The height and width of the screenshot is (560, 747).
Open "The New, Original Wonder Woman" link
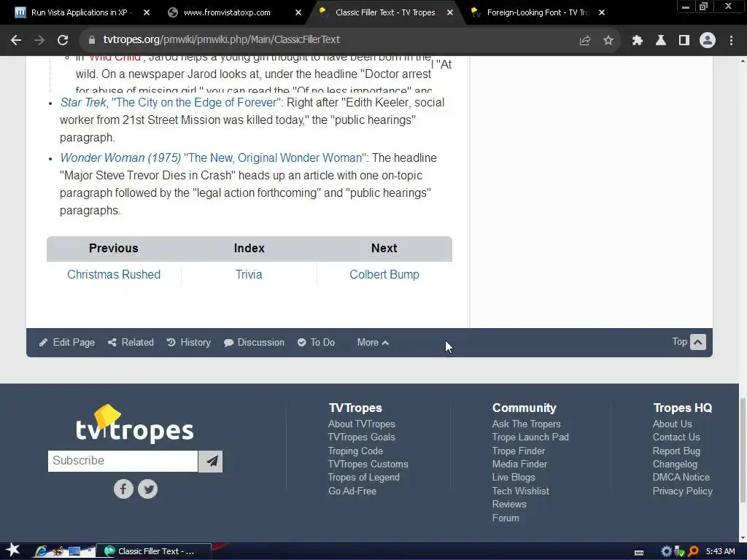point(275,157)
